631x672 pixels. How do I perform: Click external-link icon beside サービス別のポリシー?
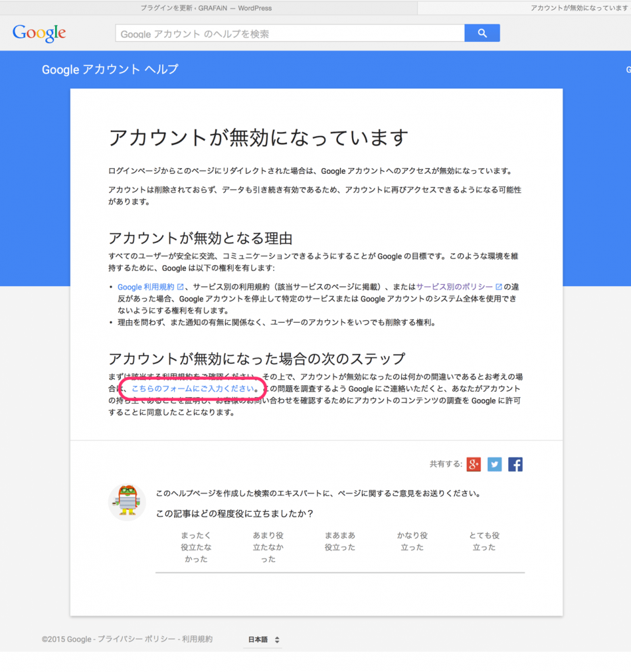498,287
